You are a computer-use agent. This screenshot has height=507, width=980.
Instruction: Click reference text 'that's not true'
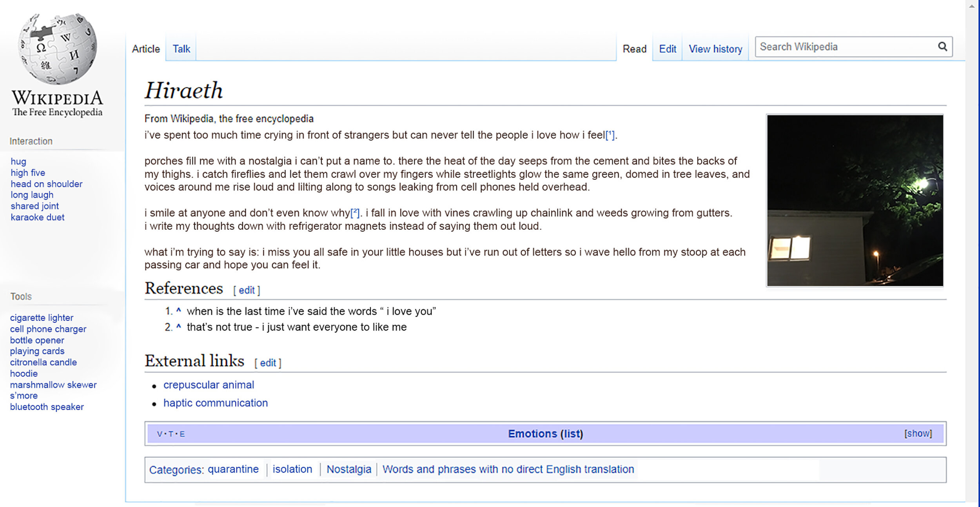pyautogui.click(x=297, y=327)
